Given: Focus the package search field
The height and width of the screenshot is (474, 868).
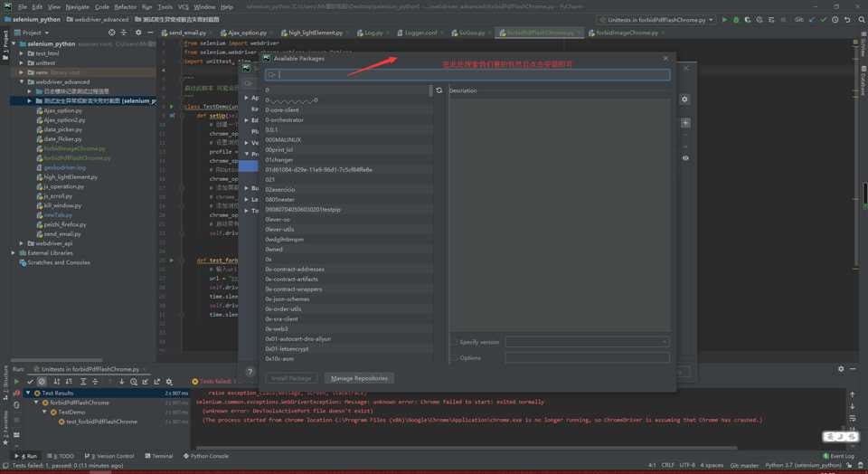Looking at the screenshot, I should tap(467, 75).
